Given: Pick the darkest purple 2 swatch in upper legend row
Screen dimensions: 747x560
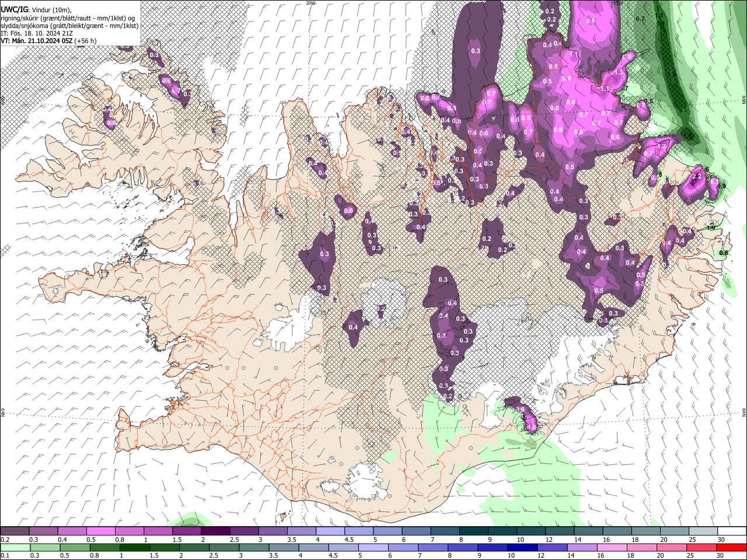Looking at the screenshot, I should 215,531.
